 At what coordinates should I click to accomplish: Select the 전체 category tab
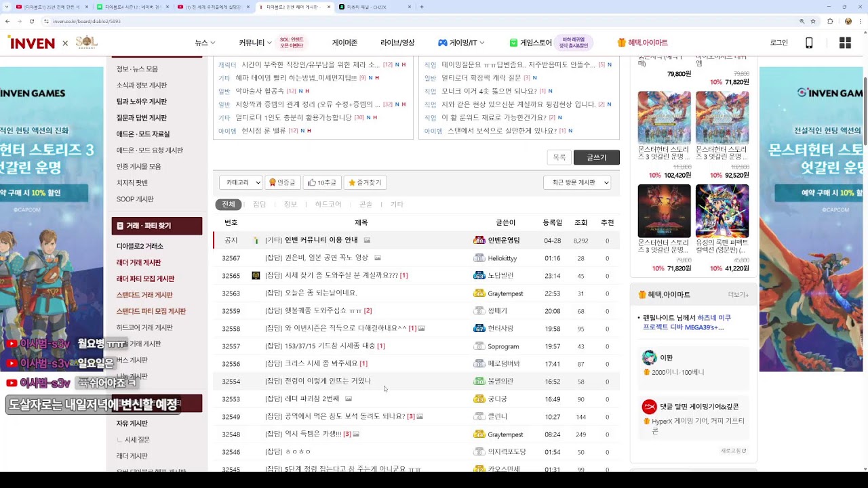click(x=229, y=204)
